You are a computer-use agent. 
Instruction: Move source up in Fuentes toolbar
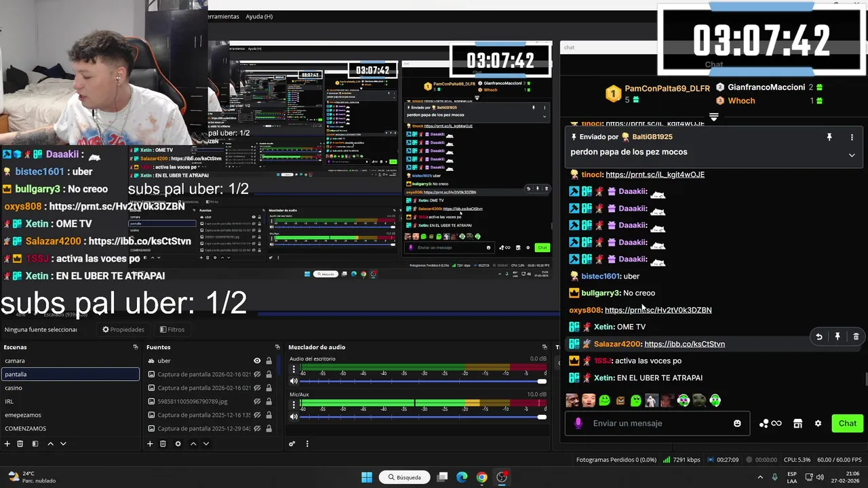(193, 444)
